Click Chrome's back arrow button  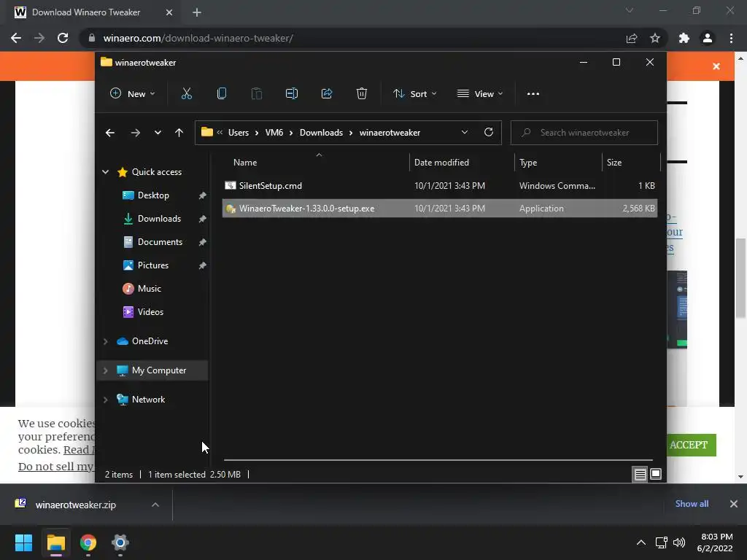16,38
